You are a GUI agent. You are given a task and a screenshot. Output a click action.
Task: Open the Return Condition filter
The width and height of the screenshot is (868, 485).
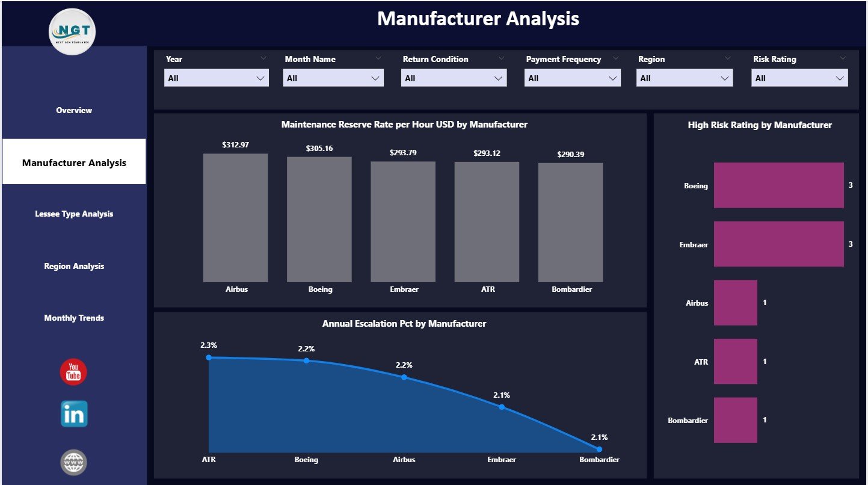point(498,78)
